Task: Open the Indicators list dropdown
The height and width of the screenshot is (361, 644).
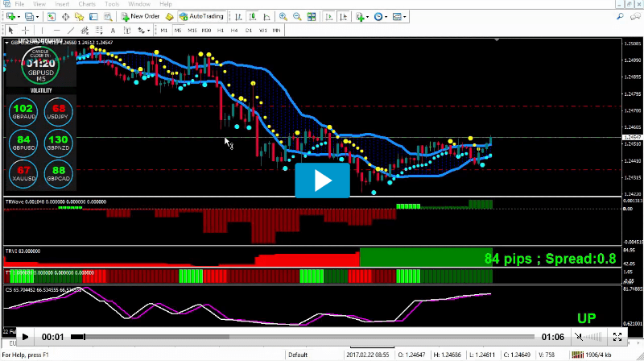Action: [x=362, y=16]
